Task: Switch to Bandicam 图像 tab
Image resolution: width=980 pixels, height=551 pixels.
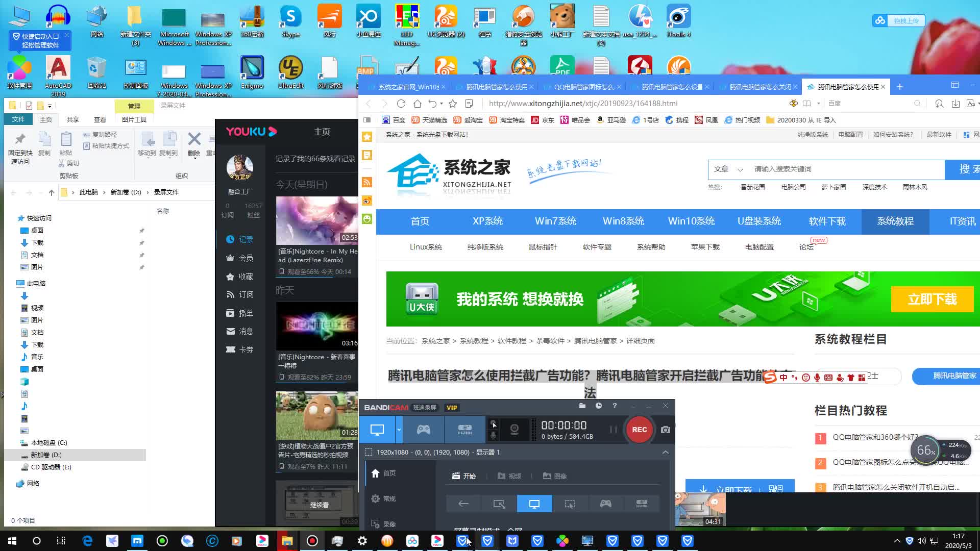Action: click(x=555, y=476)
